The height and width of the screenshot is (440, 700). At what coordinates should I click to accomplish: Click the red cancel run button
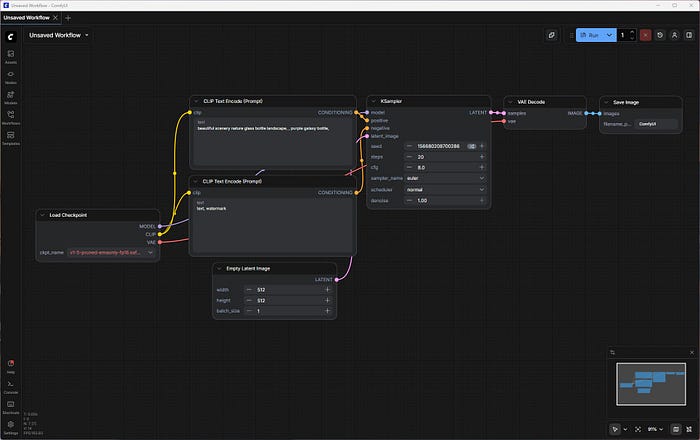[x=645, y=35]
